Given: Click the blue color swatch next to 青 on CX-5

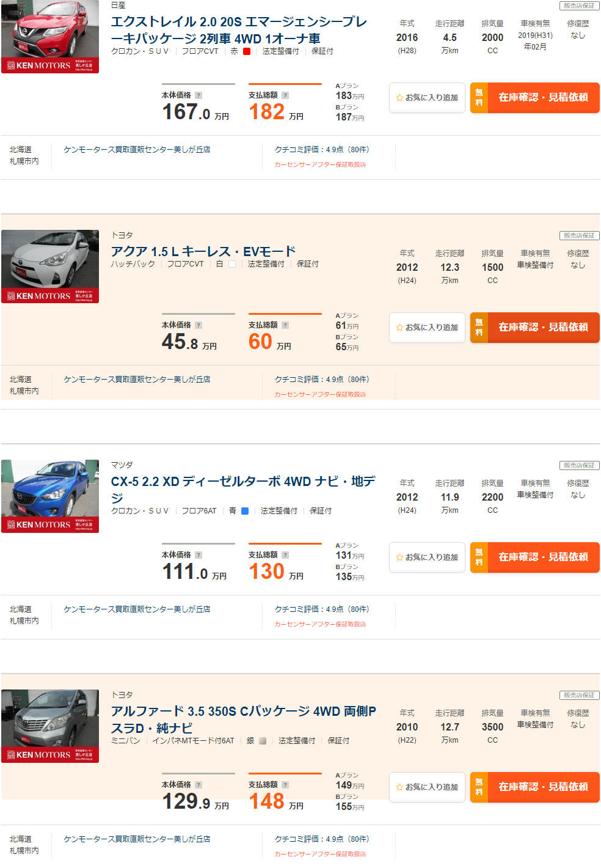Looking at the screenshot, I should 244,510.
